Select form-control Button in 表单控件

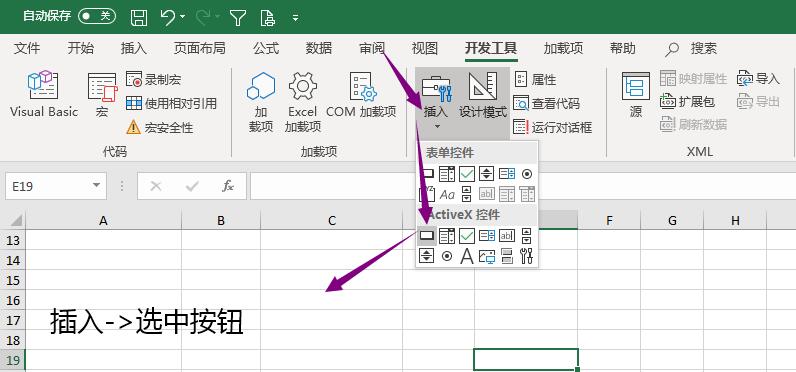pos(427,174)
